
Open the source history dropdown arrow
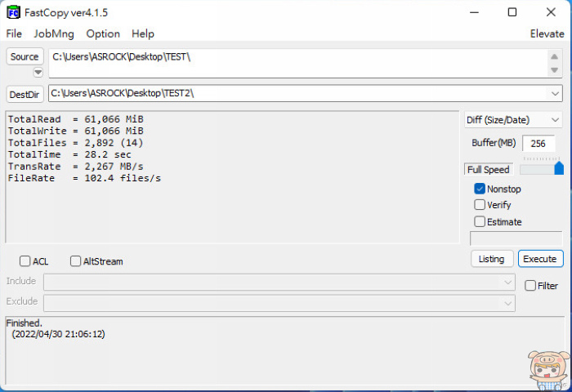[38, 72]
